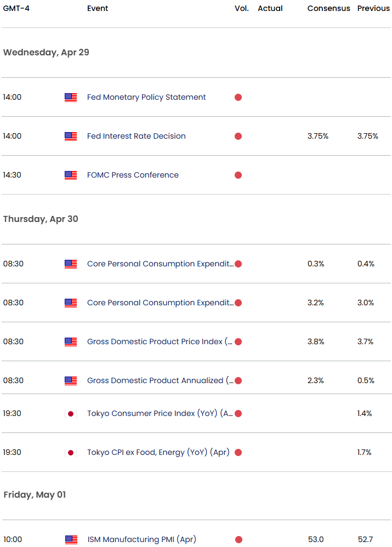Screen dimensions: 392x547
Task: Open the ISM Manufacturing PMI (Apr) event
Action: (x=141, y=540)
